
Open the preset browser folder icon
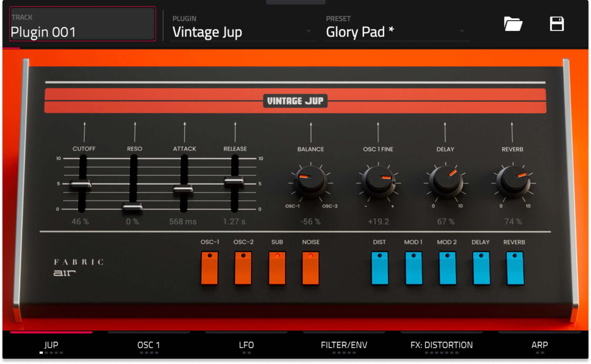[513, 24]
